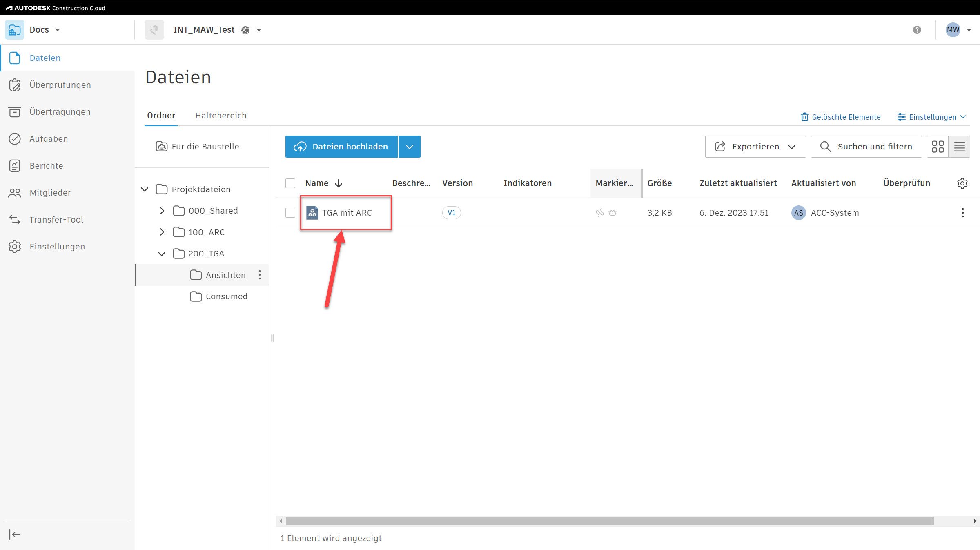Expand the 000_Shared folder
This screenshot has width=980, height=550.
click(x=162, y=211)
